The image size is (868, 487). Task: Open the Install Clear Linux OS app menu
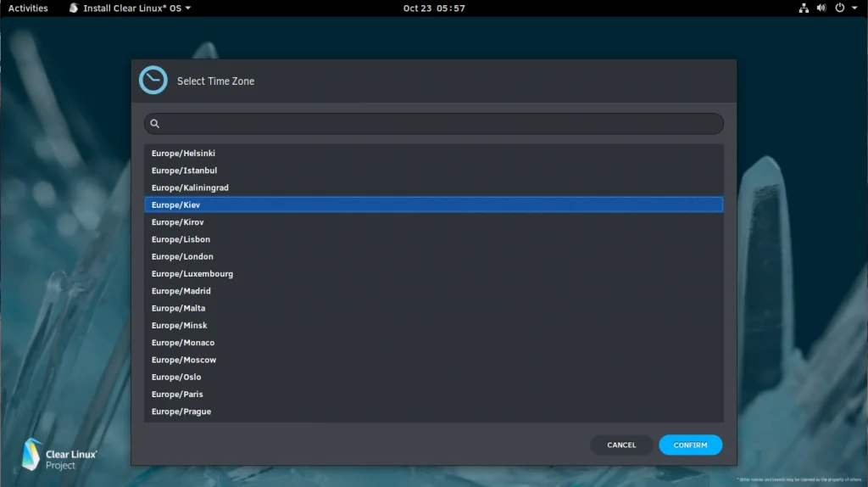[130, 8]
